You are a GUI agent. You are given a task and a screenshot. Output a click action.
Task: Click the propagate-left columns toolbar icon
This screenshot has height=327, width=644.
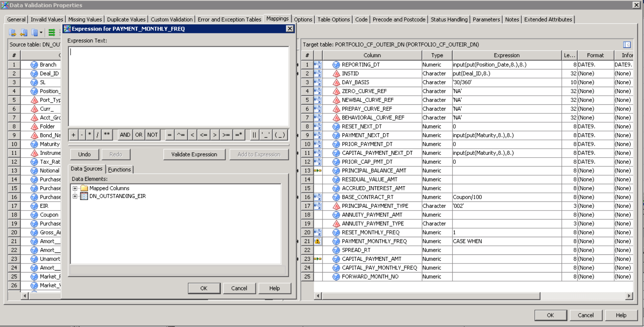coord(24,33)
